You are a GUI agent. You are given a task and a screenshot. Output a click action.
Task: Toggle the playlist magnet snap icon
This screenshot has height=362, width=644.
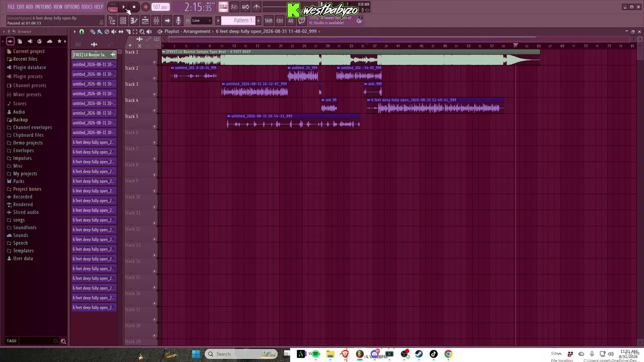82,31
